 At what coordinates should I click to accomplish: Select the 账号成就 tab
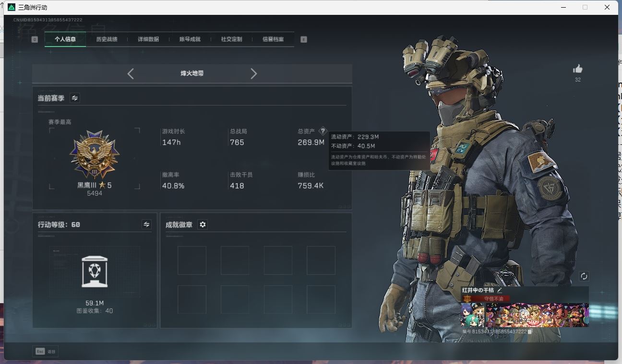(190, 39)
